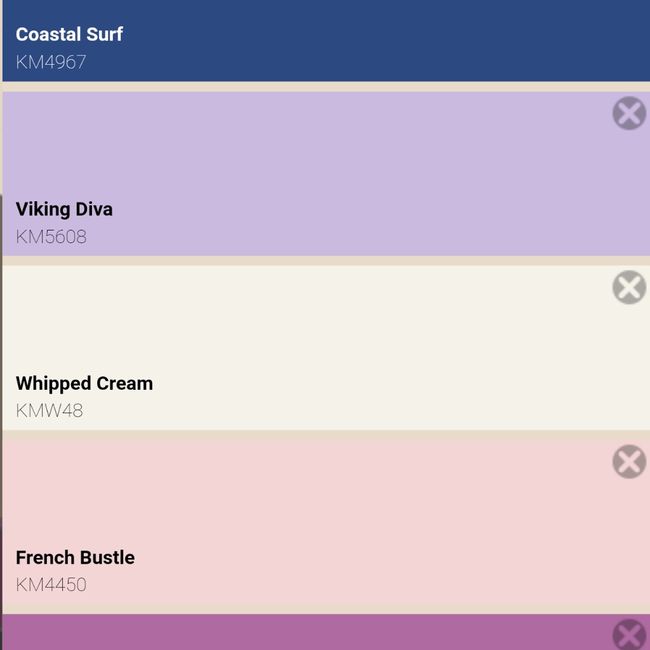Click color code KM4450
Image resolution: width=650 pixels, height=650 pixels.
(51, 585)
